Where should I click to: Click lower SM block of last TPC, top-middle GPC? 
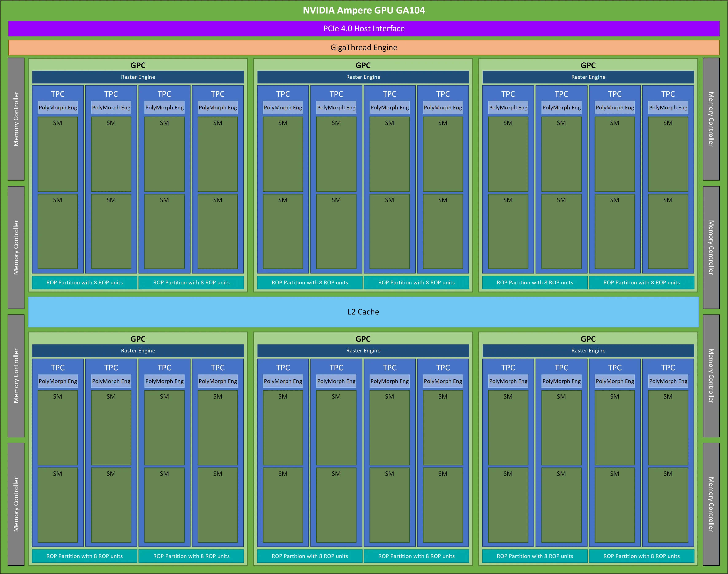(x=443, y=231)
